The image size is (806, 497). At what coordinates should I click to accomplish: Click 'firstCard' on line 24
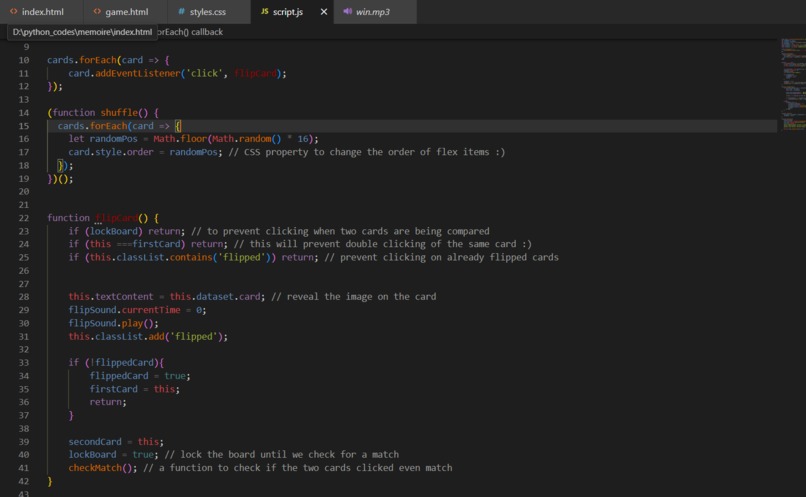pyautogui.click(x=157, y=244)
